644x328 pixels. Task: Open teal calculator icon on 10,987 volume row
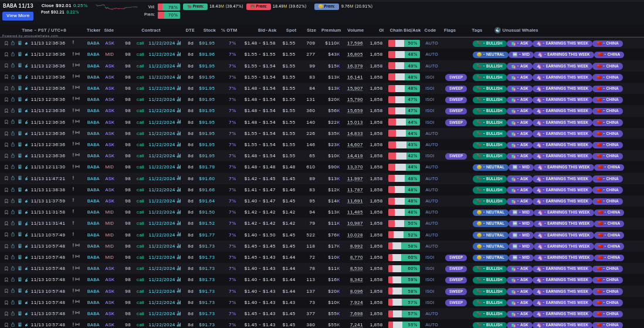tap(20, 224)
